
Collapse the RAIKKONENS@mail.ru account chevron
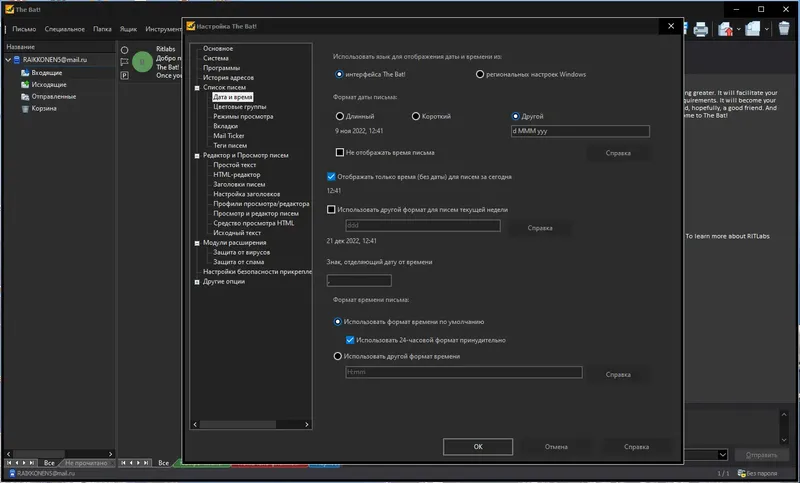(8, 60)
